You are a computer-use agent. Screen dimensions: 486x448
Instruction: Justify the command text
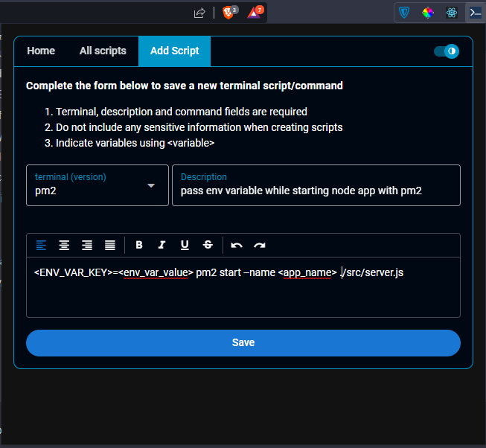[110, 245]
